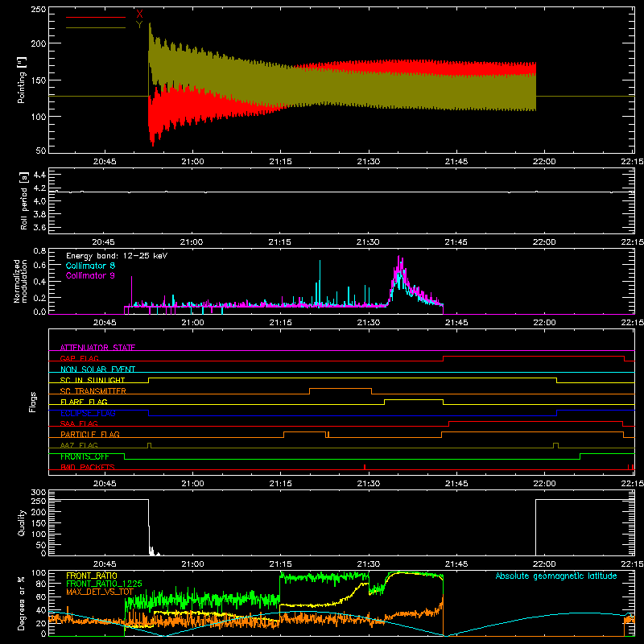Click the 0.8 value on modulation axis

click(x=39, y=250)
